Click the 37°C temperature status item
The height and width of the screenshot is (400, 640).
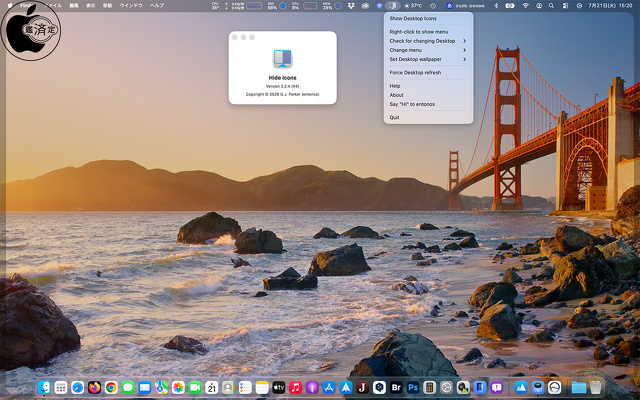[x=413, y=6]
